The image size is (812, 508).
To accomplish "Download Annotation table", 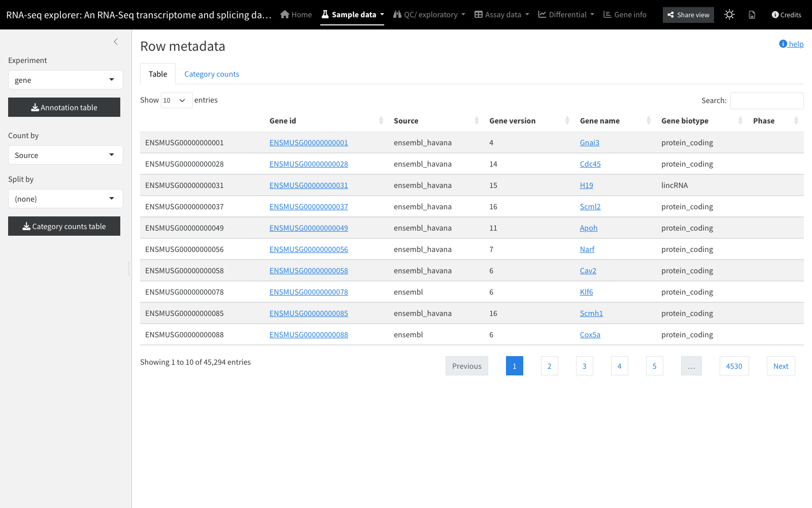I will (64, 107).
